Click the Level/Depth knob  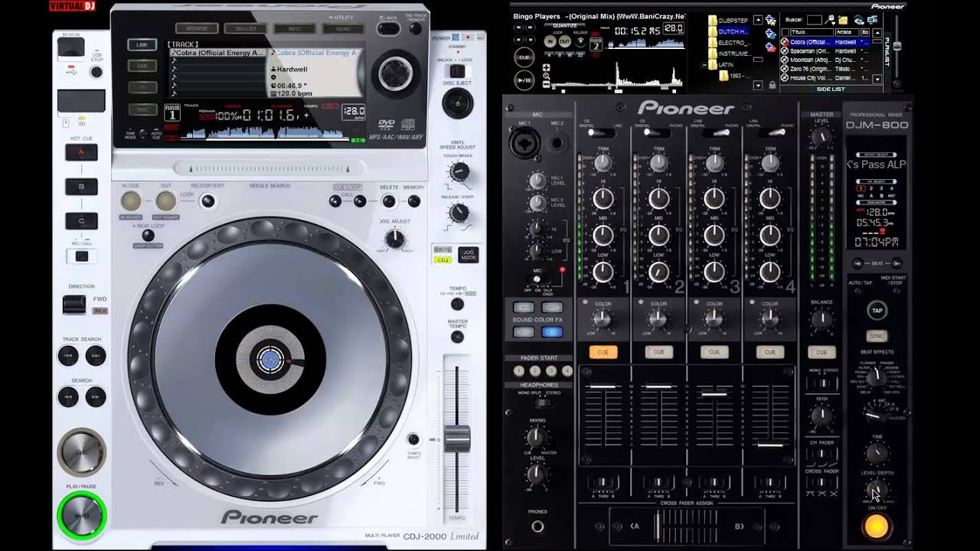pyautogui.click(x=877, y=490)
